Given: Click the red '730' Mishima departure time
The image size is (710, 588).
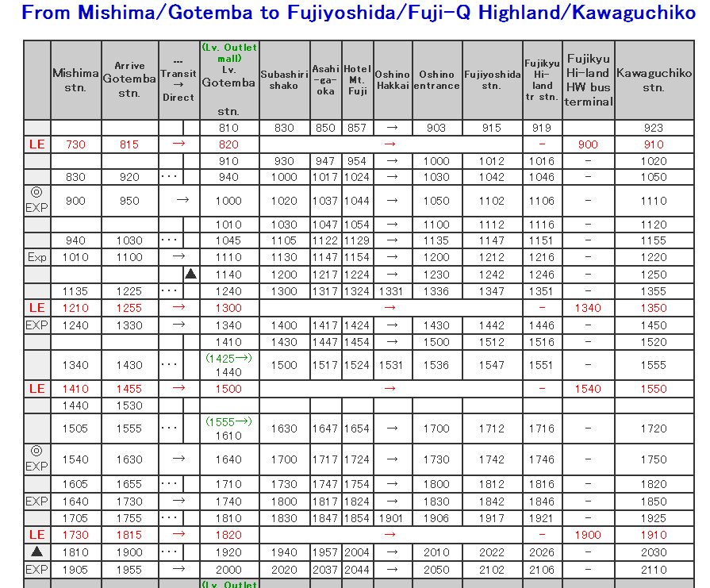Looking at the screenshot, I should [75, 144].
